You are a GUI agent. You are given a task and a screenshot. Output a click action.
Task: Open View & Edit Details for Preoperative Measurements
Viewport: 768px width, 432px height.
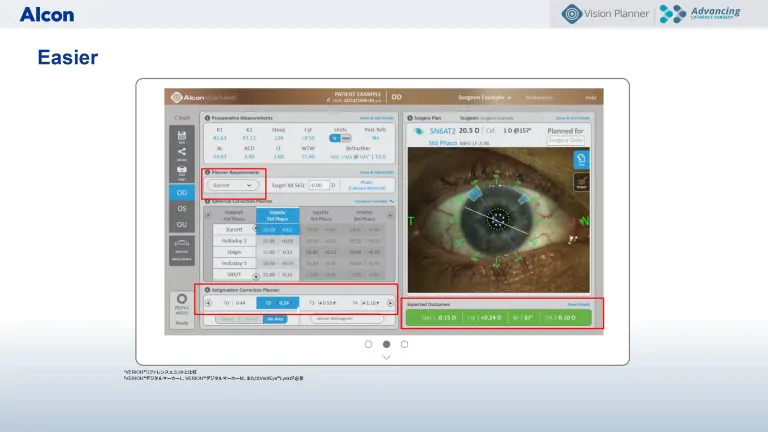[376, 118]
